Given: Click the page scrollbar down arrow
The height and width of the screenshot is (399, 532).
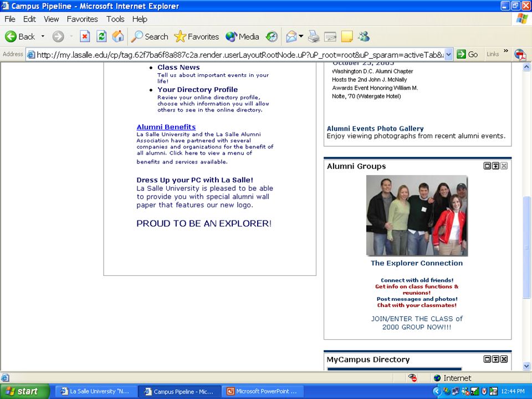Looking at the screenshot, I should tap(526, 366).
